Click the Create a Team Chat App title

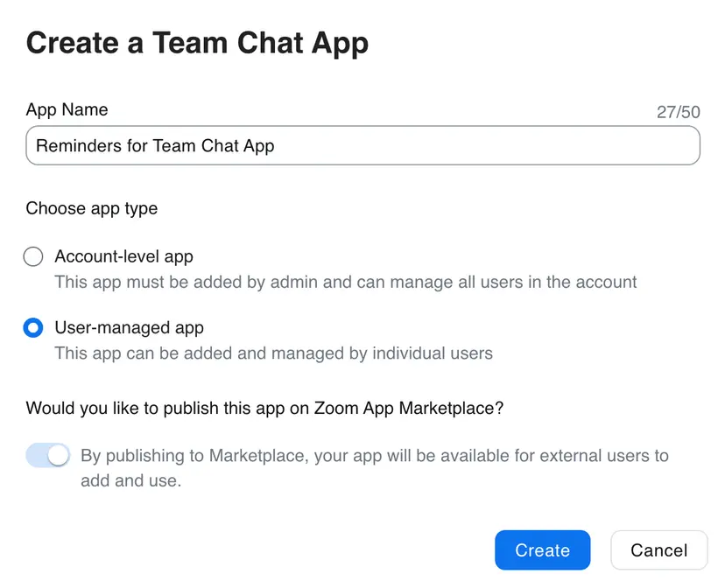coord(196,42)
